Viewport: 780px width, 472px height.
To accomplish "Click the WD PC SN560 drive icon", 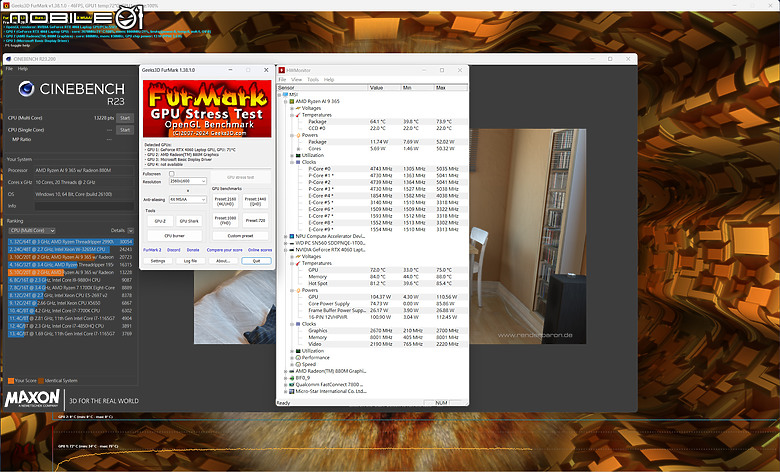I will coord(292,243).
